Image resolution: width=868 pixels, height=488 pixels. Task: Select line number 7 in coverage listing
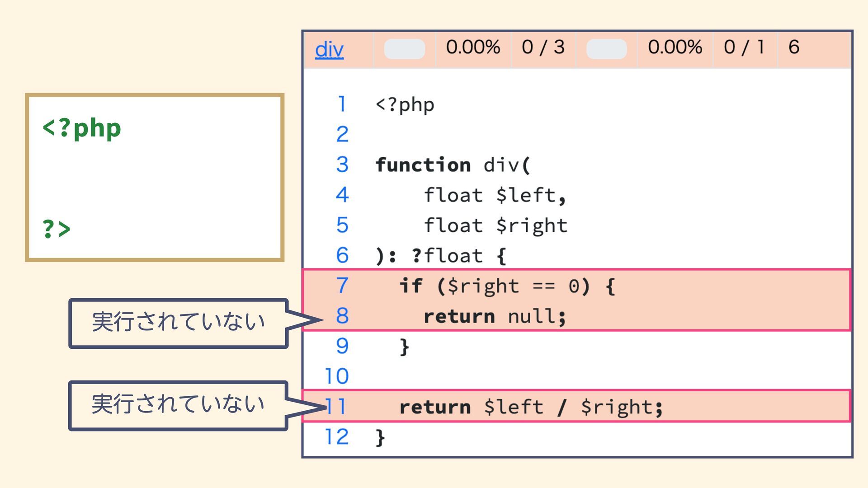342,286
